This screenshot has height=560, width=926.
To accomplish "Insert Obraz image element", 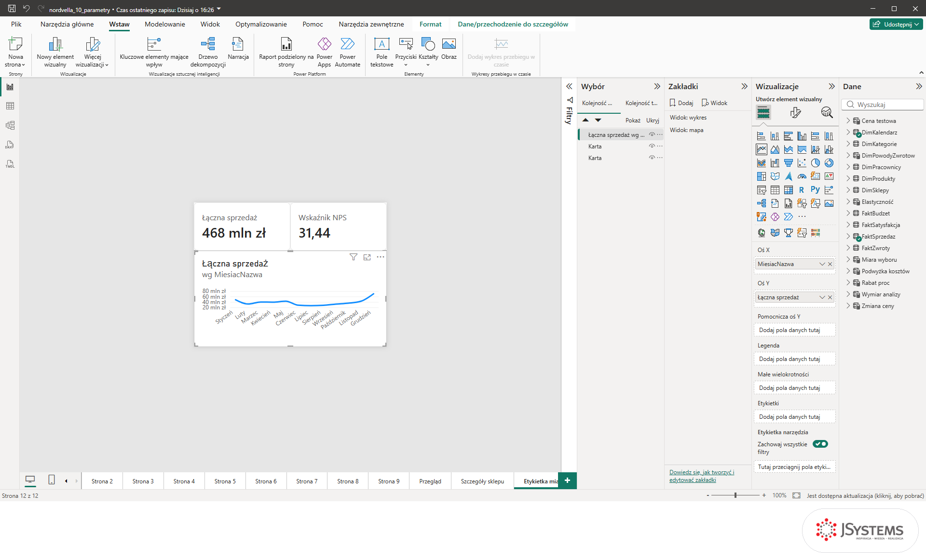I will coord(449,49).
